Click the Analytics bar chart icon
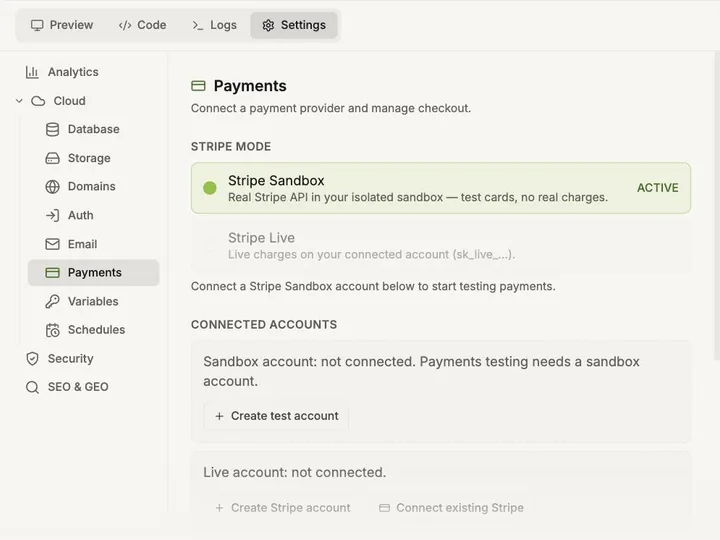Viewport: 720px width, 540px height. tap(32, 72)
